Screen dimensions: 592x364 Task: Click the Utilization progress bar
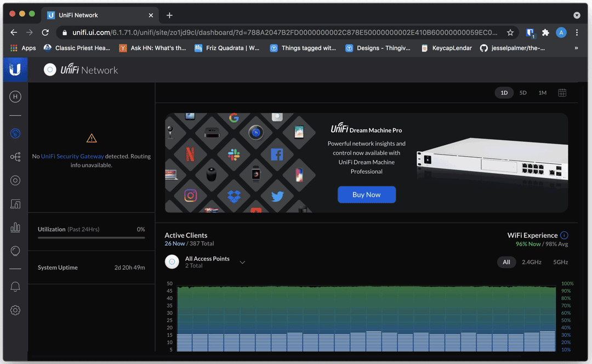pyautogui.click(x=92, y=238)
